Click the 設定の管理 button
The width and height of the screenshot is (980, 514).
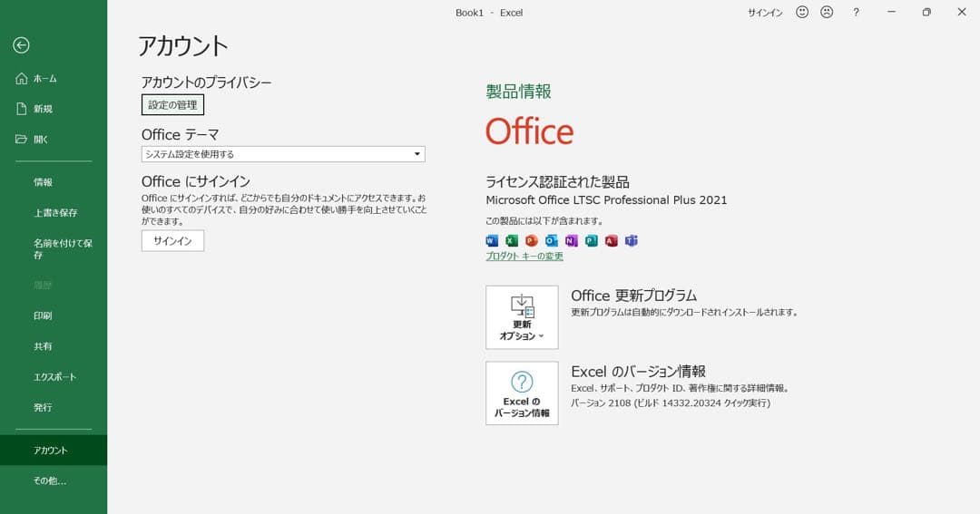click(172, 105)
